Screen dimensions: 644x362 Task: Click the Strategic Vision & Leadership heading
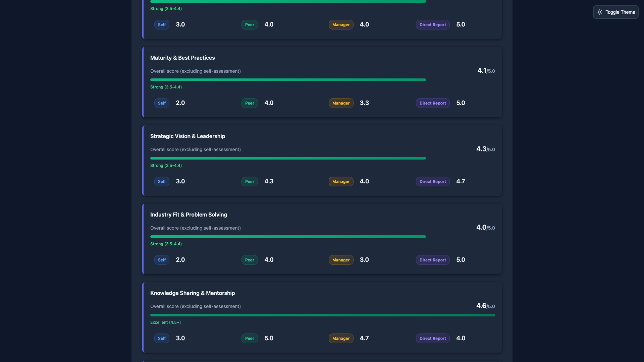click(x=187, y=136)
